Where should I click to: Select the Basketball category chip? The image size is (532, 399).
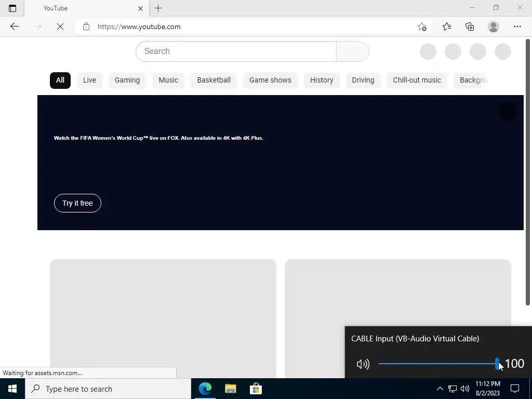(x=214, y=81)
